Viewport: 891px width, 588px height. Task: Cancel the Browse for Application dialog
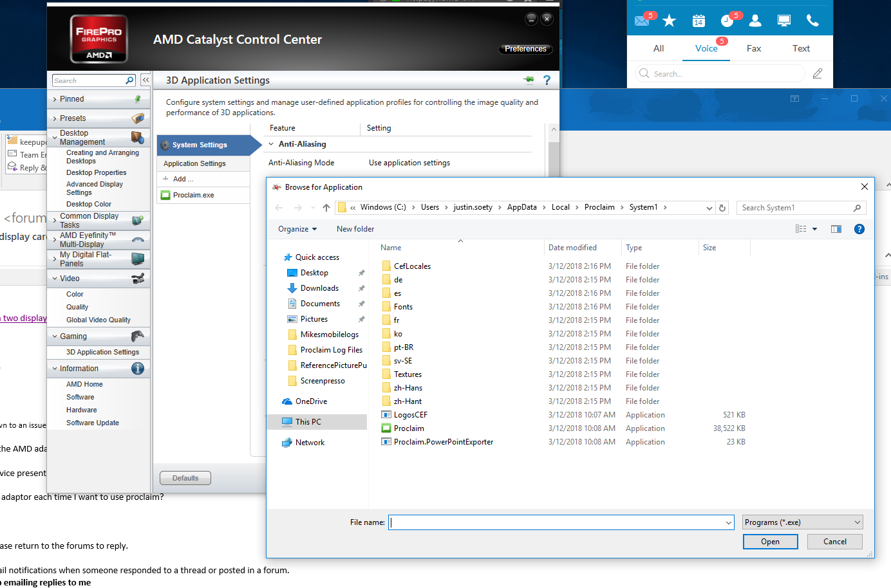pyautogui.click(x=835, y=542)
